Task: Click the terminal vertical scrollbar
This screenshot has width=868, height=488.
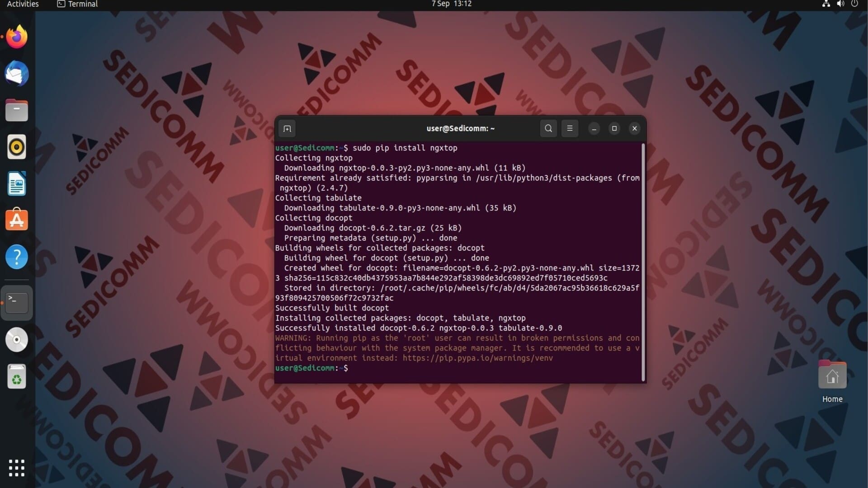Action: coord(643,262)
